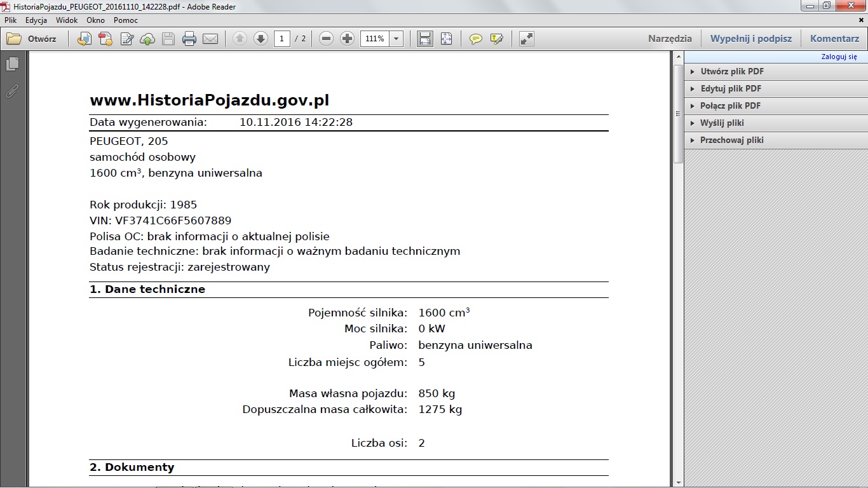Zoom out with the minus button
868x488 pixels.
click(326, 39)
